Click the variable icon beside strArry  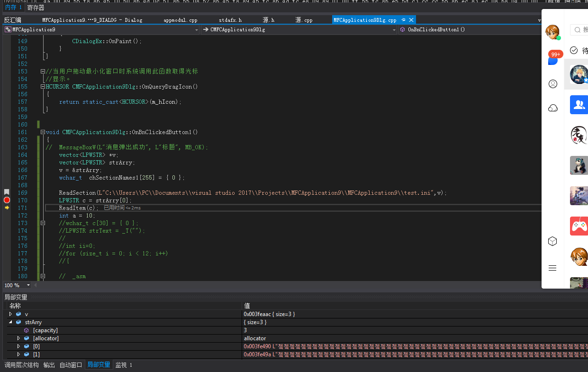click(x=18, y=322)
